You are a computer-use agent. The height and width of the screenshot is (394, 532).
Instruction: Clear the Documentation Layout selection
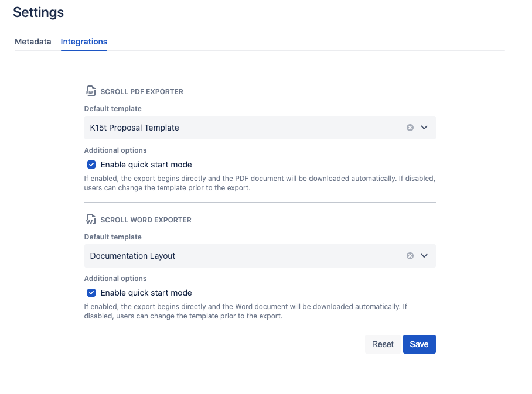410,256
